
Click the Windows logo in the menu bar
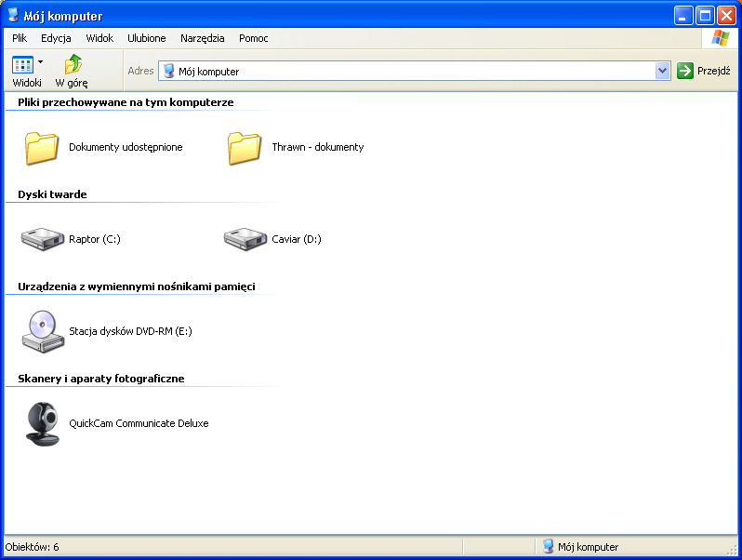pos(720,38)
